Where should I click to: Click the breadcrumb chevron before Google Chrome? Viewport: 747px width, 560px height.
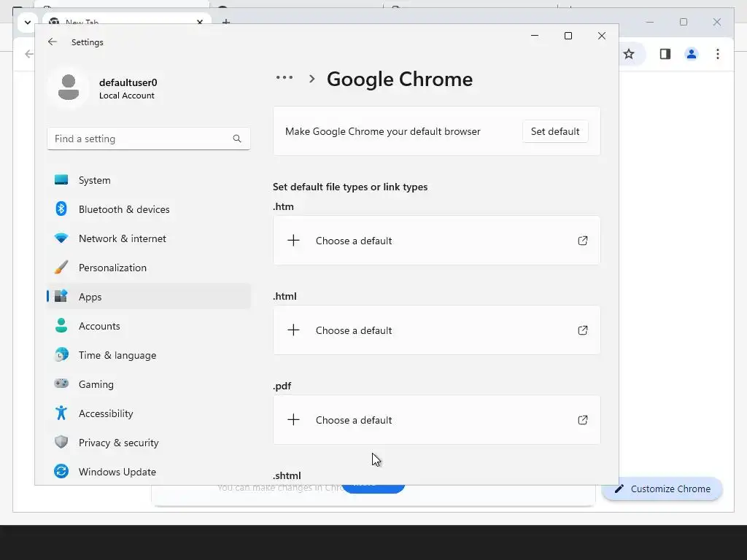pos(312,79)
